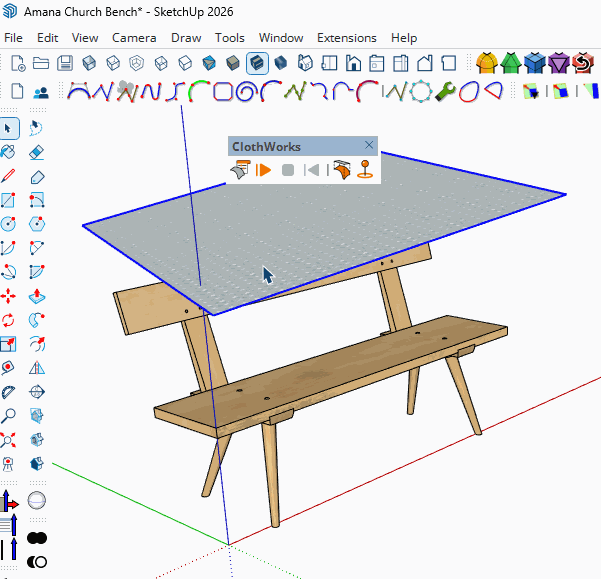Select the Eraser tool

pyautogui.click(x=37, y=152)
